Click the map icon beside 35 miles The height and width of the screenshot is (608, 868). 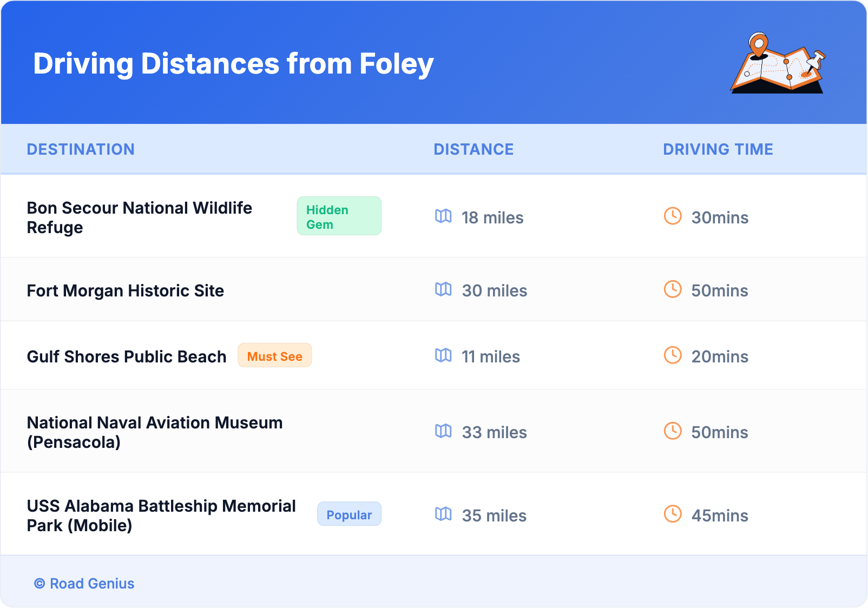tap(443, 514)
